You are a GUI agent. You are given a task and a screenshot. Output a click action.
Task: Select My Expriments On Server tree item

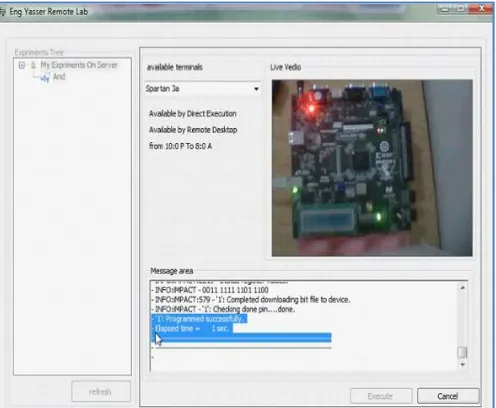[79, 65]
